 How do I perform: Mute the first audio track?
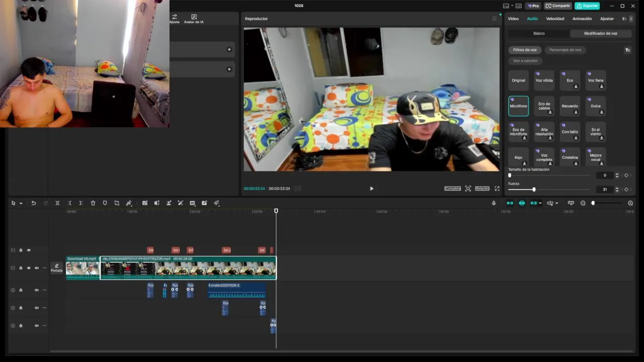36,290
